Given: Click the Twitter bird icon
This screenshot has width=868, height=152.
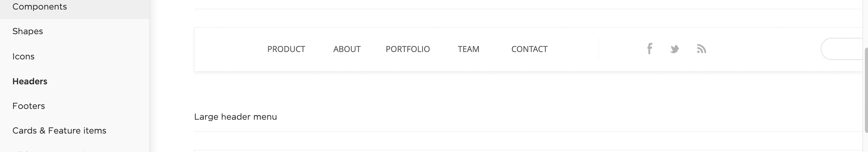Looking at the screenshot, I should pyautogui.click(x=674, y=49).
